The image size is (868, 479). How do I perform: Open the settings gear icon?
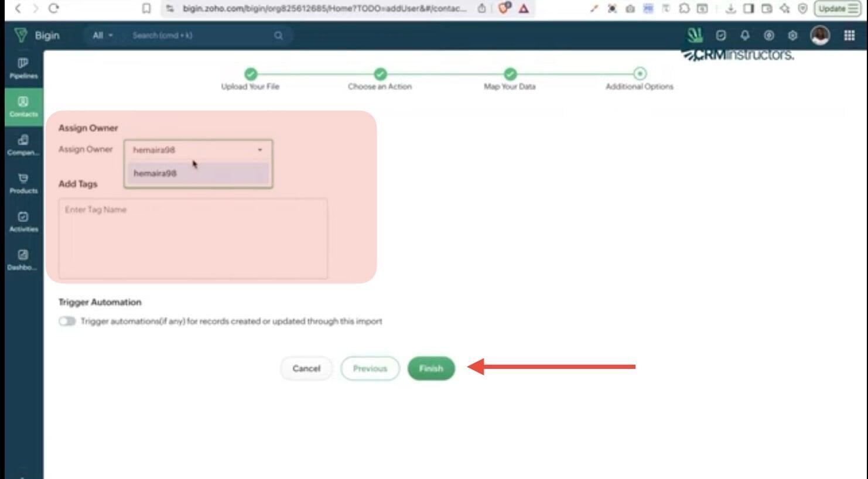tap(792, 36)
